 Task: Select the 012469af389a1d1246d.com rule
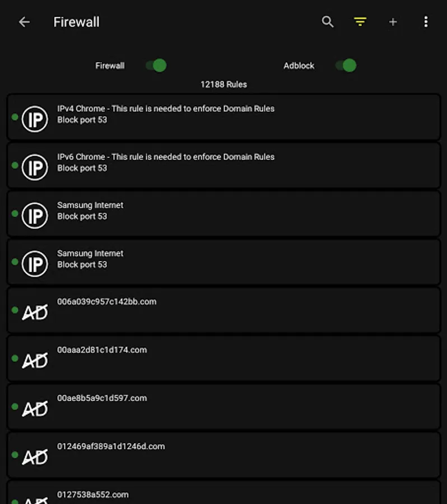[x=223, y=455]
